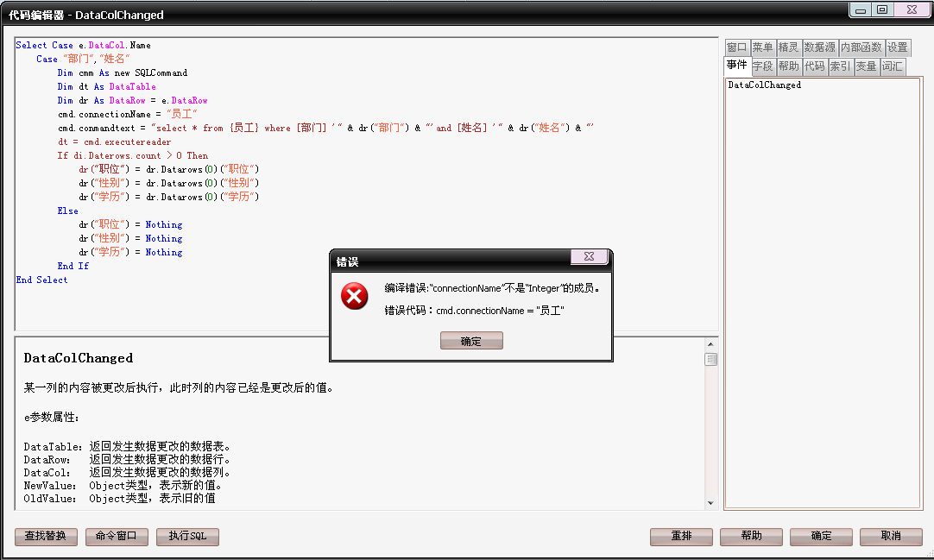Maximize the code editor window

tap(882, 10)
